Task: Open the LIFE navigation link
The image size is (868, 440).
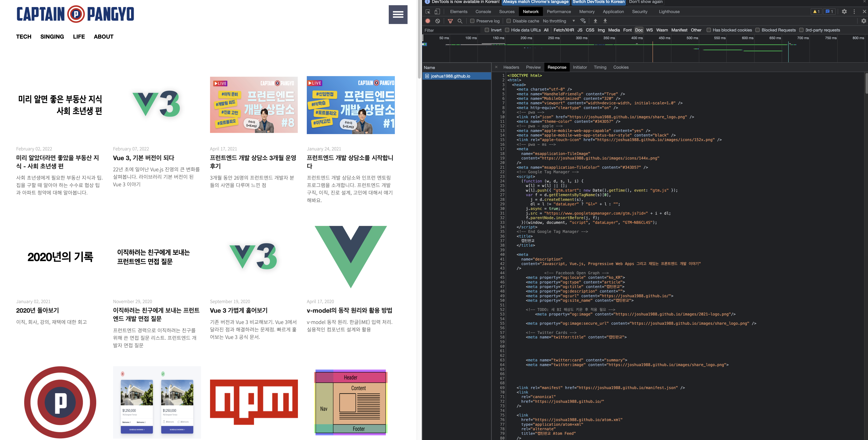Action: click(79, 37)
